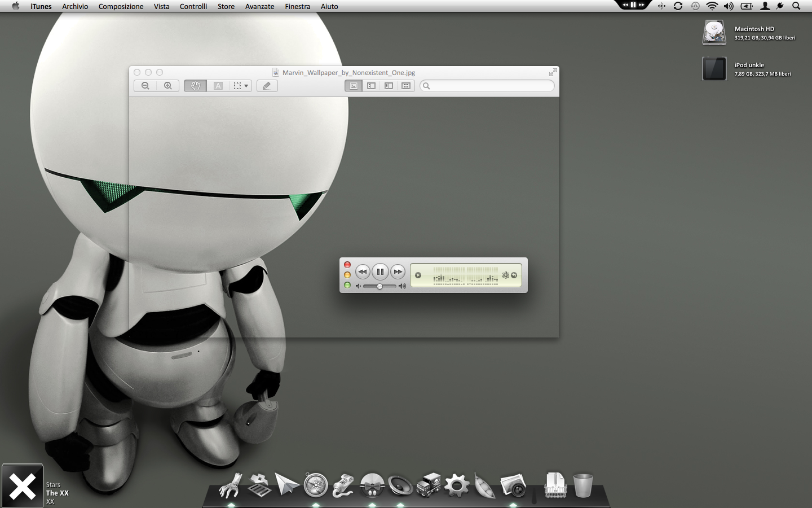The height and width of the screenshot is (508, 812).
Task: Adjust the iTunes mini player volume slider
Action: pos(379,286)
